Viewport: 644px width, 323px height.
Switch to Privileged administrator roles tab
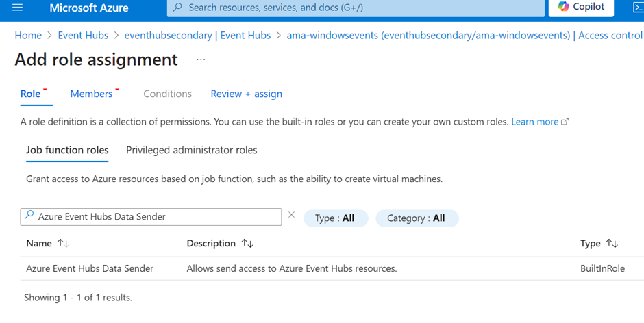point(192,151)
